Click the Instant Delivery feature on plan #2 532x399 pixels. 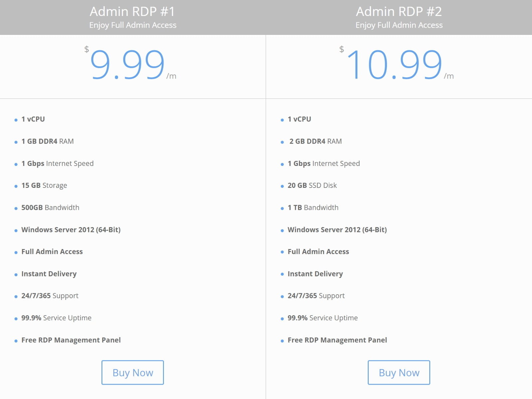click(315, 274)
